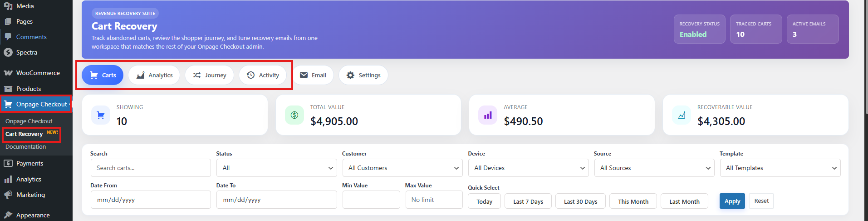Click the purple bar chart icon in Average card
The image size is (868, 221).
pos(488,115)
